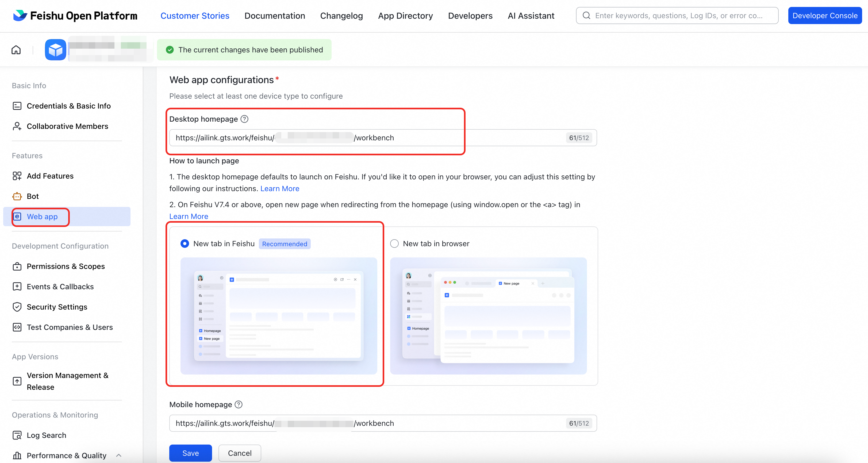Screen dimensions: 868x463
Task: Click the Feishu logo in the top-left corner
Action: pyautogui.click(x=20, y=16)
